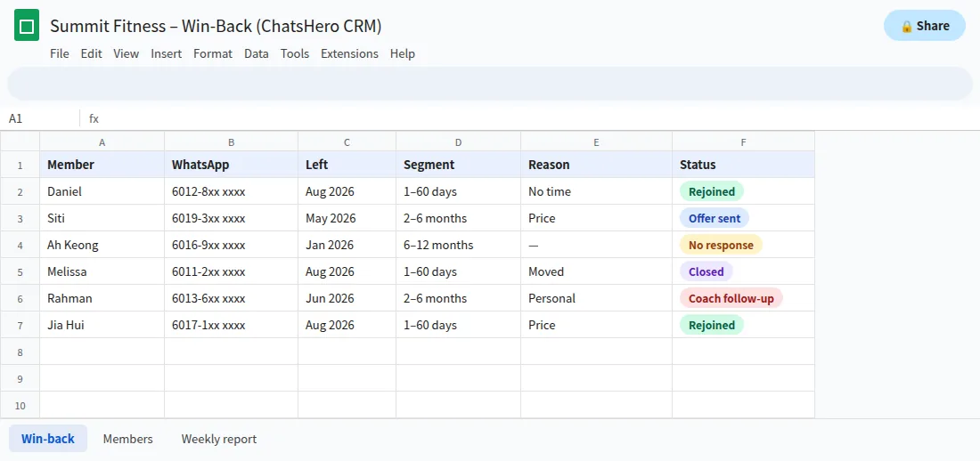Viewport: 980px width, 461px height.
Task: Select the Ah Keong cell
Action: pyautogui.click(x=102, y=245)
